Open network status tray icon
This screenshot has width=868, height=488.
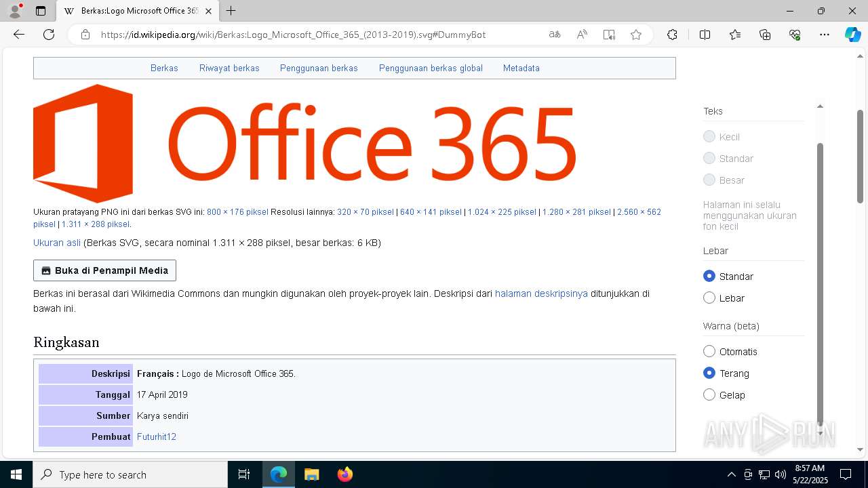pyautogui.click(x=764, y=474)
